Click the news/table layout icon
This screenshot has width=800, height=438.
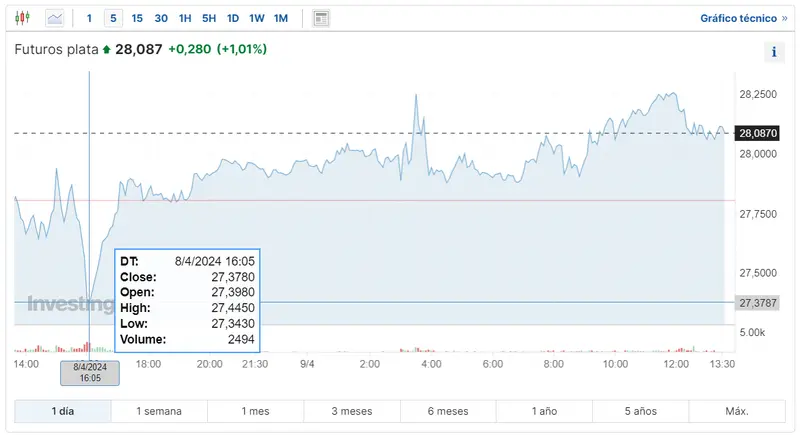pos(321,18)
